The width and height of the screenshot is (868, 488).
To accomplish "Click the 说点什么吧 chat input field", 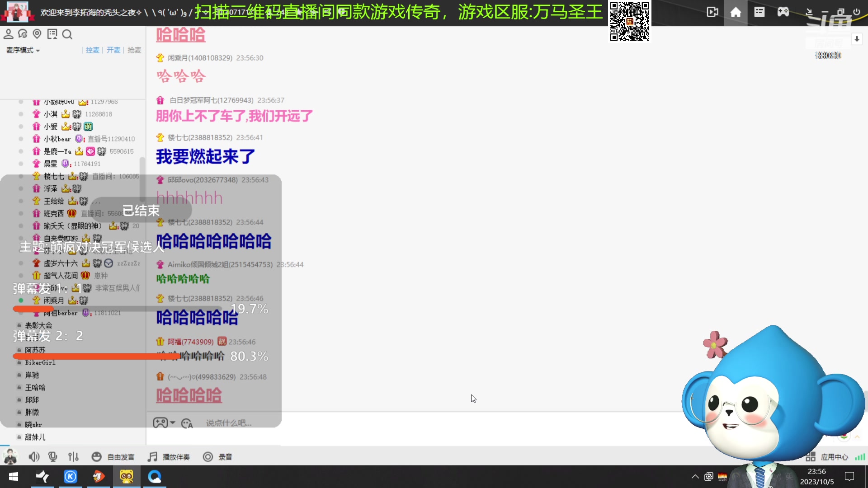I will (x=235, y=422).
